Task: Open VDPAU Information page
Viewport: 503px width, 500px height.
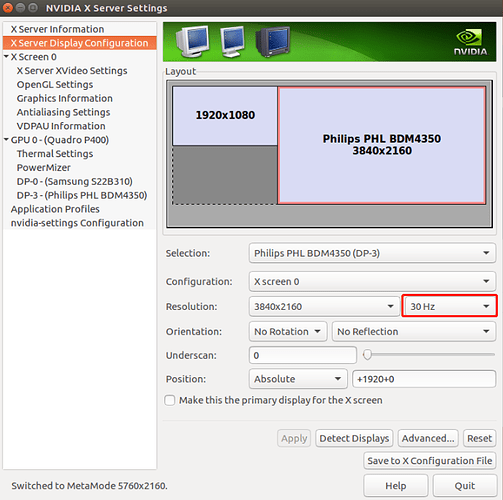Action: pos(61,126)
